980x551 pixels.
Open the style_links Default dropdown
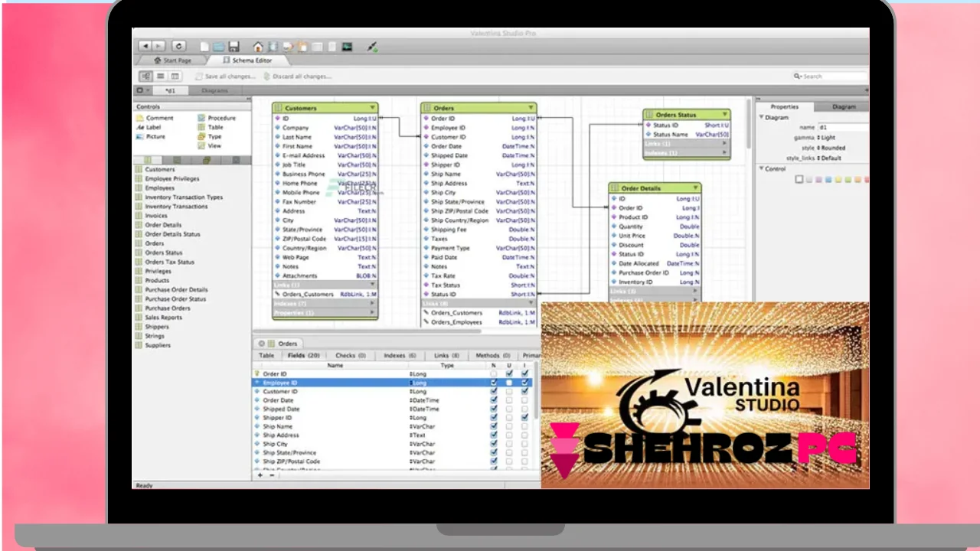830,158
